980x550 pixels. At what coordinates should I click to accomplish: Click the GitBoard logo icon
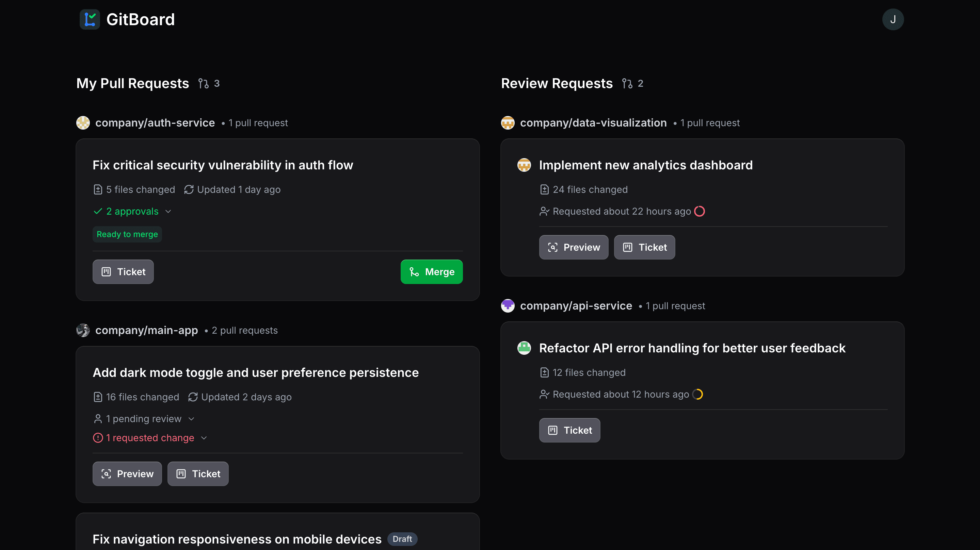90,19
